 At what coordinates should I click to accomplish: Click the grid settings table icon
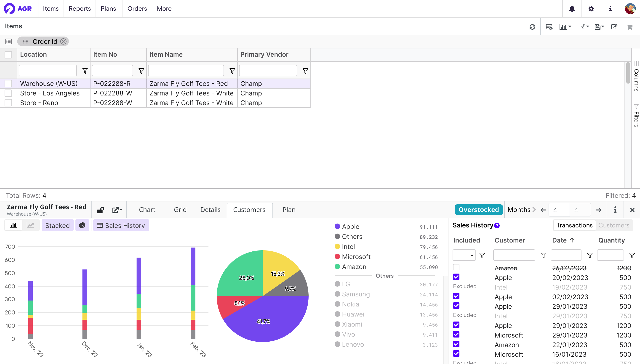(x=549, y=27)
